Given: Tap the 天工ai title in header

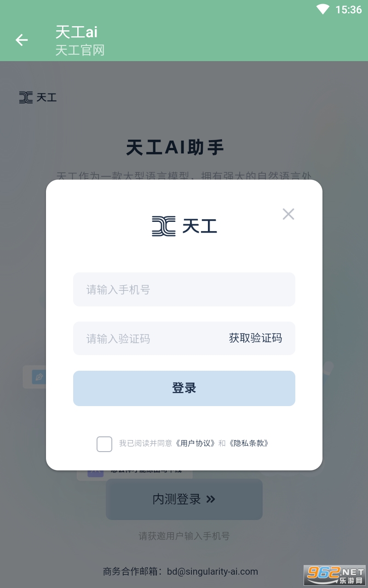Looking at the screenshot, I should pyautogui.click(x=76, y=32).
